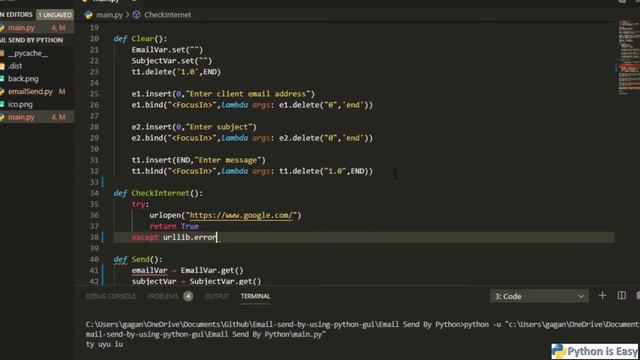This screenshot has width=640, height=360.
Task: Open the Output panel tab
Action: coord(217,296)
